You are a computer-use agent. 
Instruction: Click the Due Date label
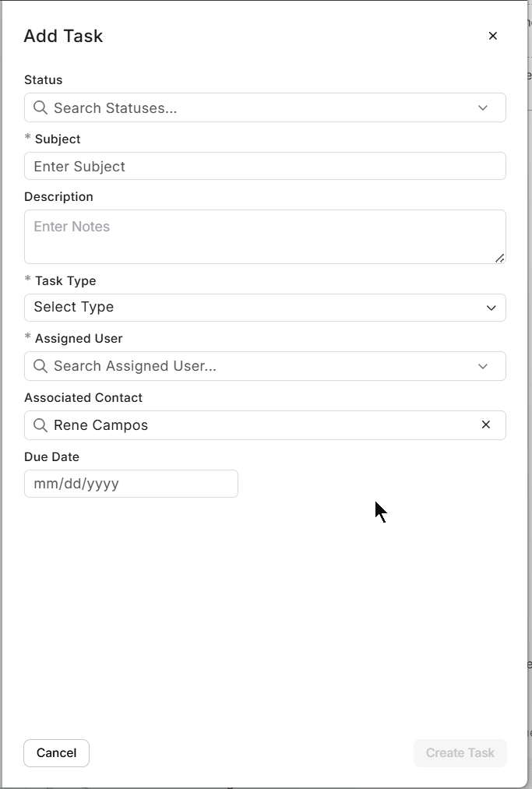coord(51,457)
